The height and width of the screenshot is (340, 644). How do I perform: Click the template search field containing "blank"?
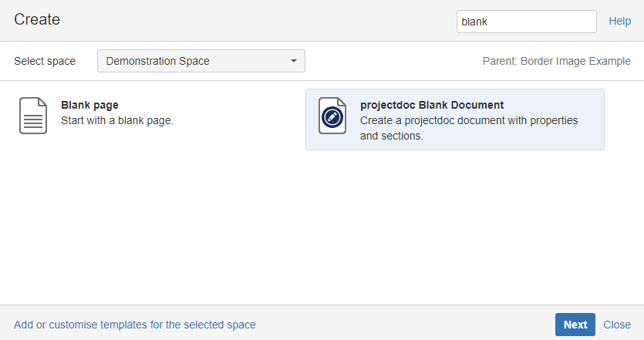[526, 22]
